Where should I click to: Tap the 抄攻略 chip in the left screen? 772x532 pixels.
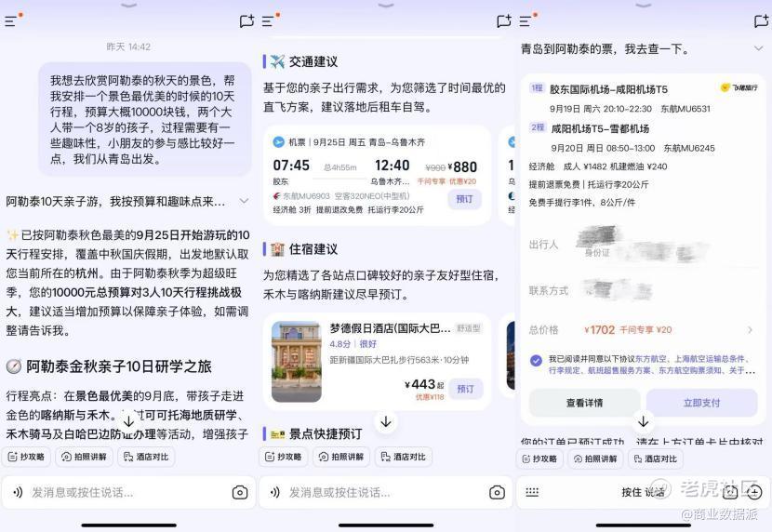tap(27, 457)
